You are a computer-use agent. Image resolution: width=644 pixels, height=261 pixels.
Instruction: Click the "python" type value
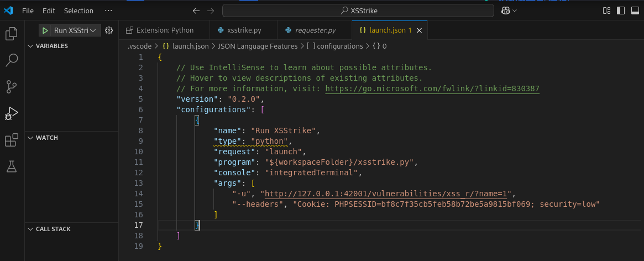tap(269, 141)
